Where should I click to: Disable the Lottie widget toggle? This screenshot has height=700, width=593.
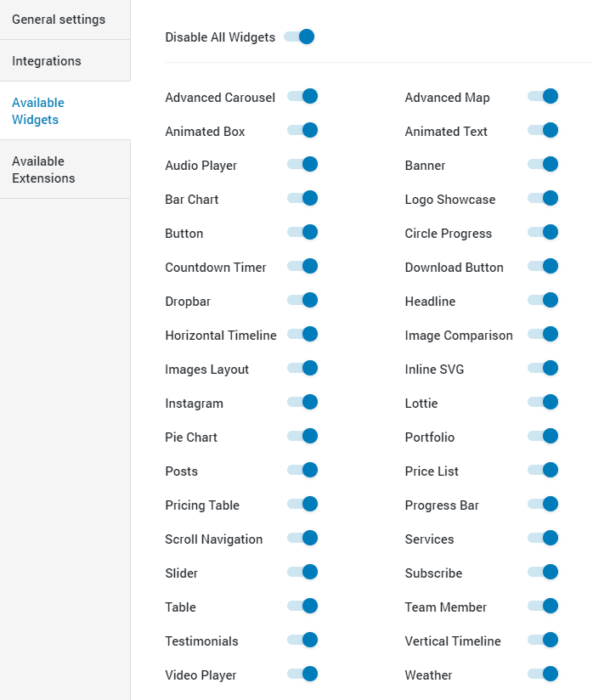point(543,403)
